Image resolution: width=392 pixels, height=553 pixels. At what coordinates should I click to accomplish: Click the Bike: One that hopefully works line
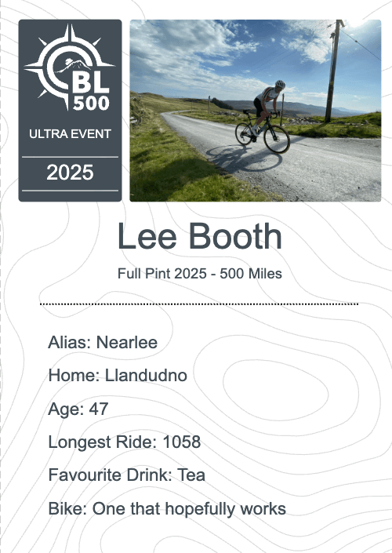pyautogui.click(x=167, y=509)
